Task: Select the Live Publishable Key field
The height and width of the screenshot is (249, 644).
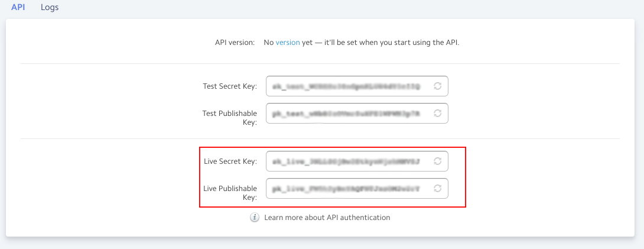Action: coord(346,189)
